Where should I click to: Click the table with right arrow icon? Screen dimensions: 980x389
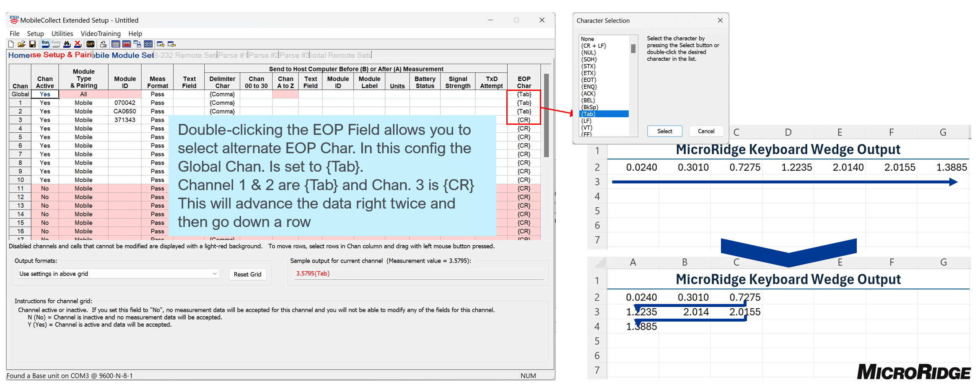(x=161, y=44)
